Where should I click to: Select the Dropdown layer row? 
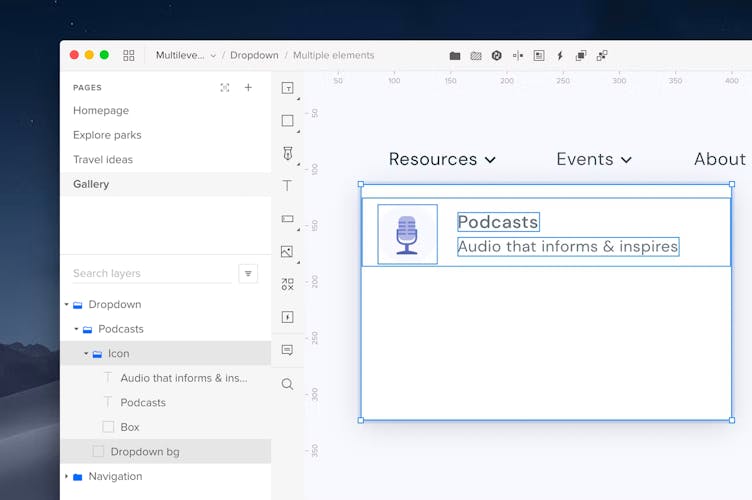(165, 304)
